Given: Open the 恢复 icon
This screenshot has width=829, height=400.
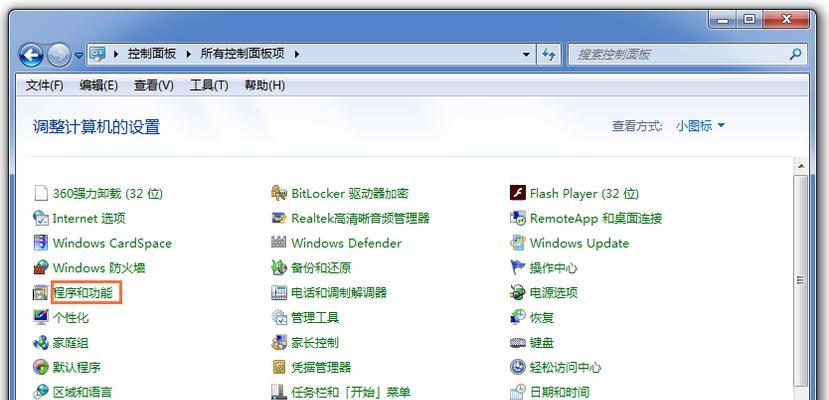Looking at the screenshot, I should [x=518, y=318].
